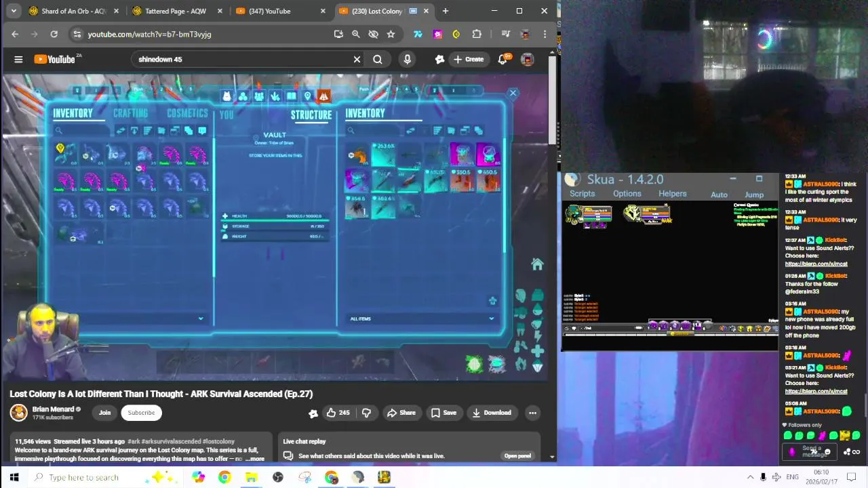This screenshot has height=488, width=868.
Task: Join Brian Menard's channel
Action: (x=104, y=413)
